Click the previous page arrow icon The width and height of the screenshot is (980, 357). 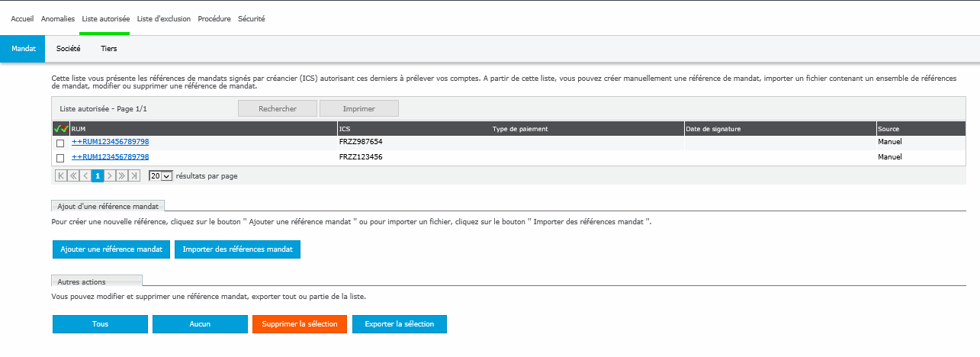point(85,175)
